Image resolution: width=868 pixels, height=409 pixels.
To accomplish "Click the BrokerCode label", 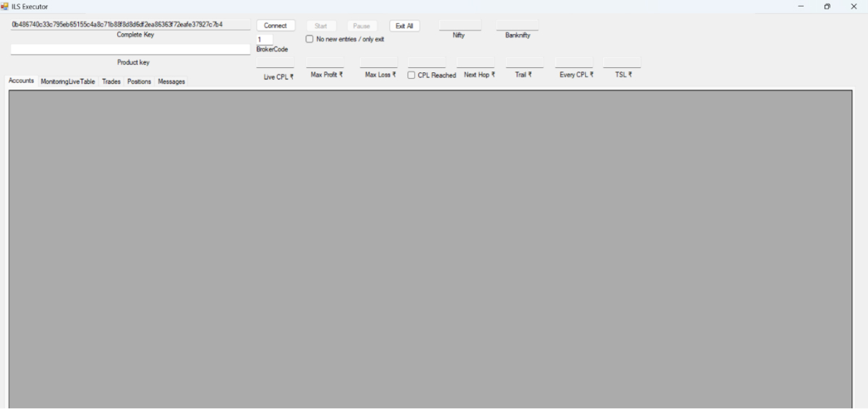I will coord(272,50).
